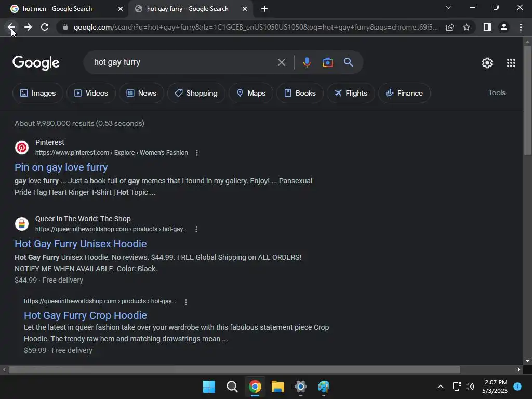
Task: Open the network icon in system tray
Action: click(x=457, y=387)
